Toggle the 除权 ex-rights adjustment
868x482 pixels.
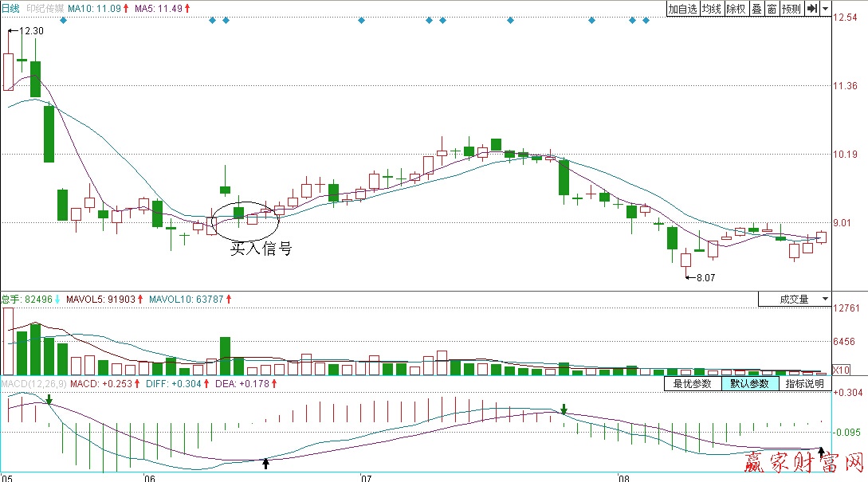pyautogui.click(x=736, y=9)
